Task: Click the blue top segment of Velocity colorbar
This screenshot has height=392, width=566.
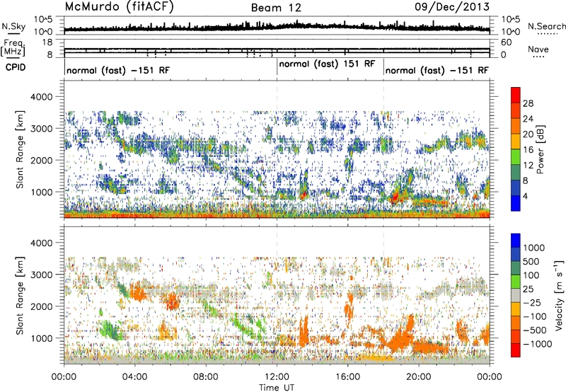Action: pyautogui.click(x=516, y=241)
